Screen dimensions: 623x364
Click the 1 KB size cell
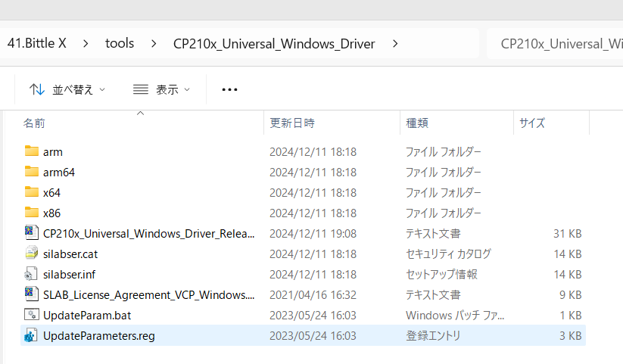click(x=571, y=315)
